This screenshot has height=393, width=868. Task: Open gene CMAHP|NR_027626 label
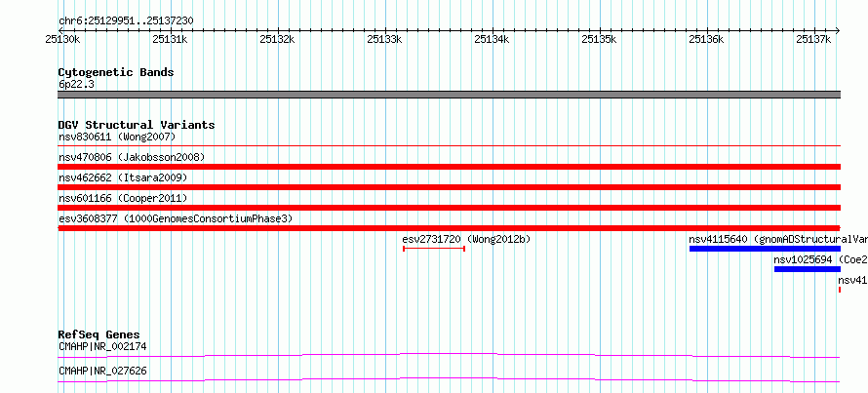click(x=102, y=371)
